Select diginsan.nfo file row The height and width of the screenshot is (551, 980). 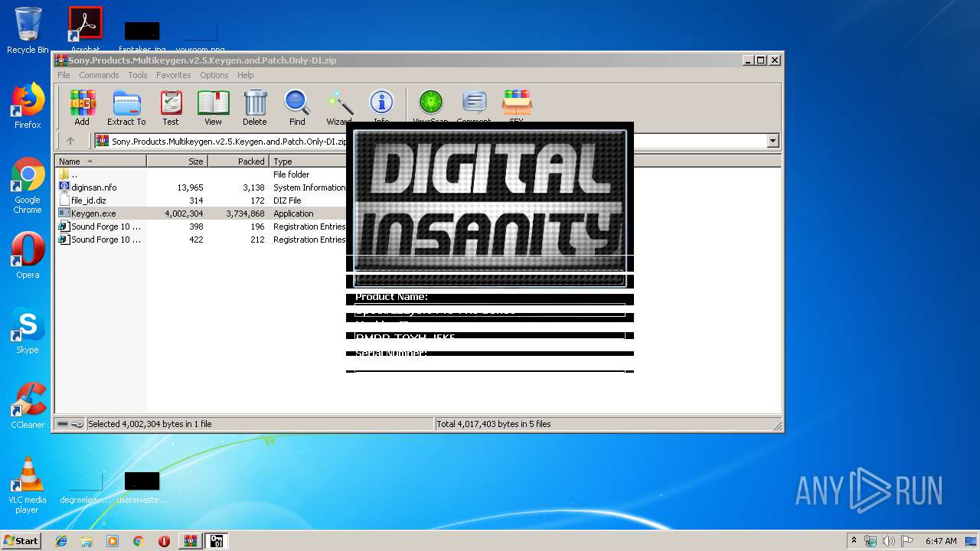pyautogui.click(x=201, y=187)
